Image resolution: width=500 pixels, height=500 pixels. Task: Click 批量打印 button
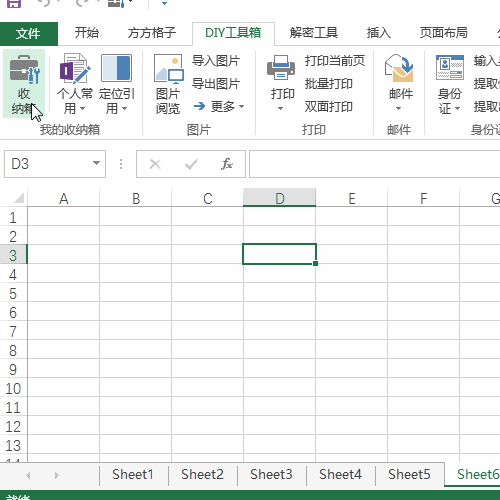(x=329, y=84)
